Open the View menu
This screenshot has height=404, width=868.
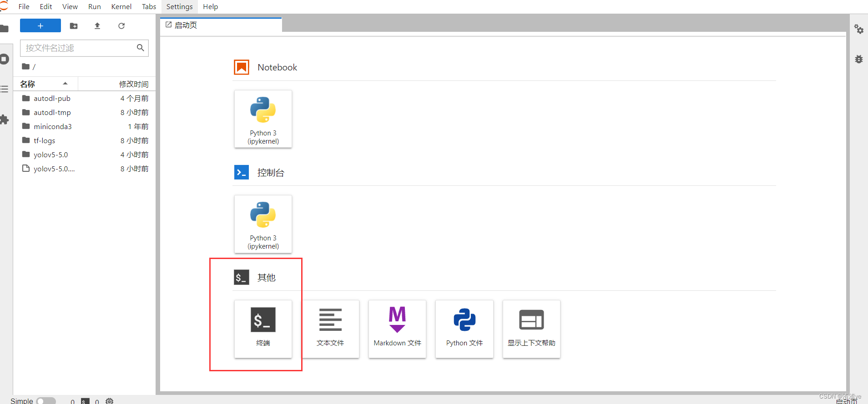[x=70, y=6]
